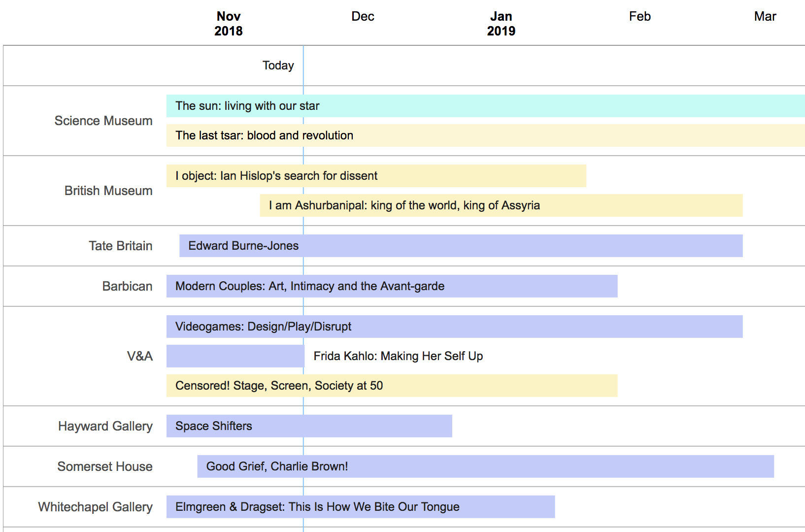Open 'I am Ashurbanipal' exhibition bar

501,205
